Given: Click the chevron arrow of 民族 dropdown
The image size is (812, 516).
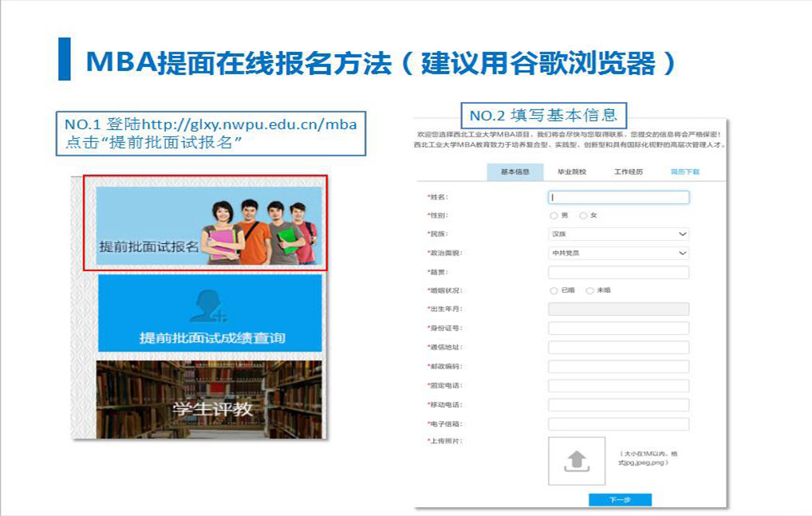Looking at the screenshot, I should tap(682, 234).
